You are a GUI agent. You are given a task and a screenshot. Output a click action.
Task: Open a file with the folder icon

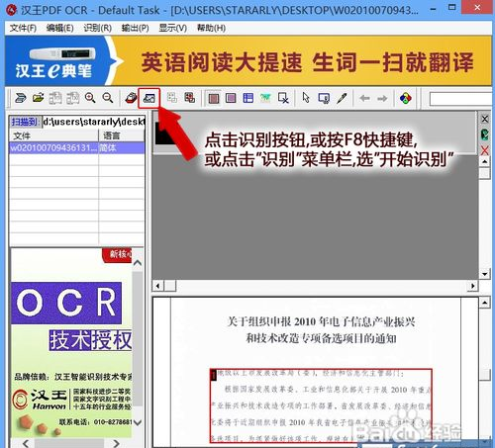38,98
